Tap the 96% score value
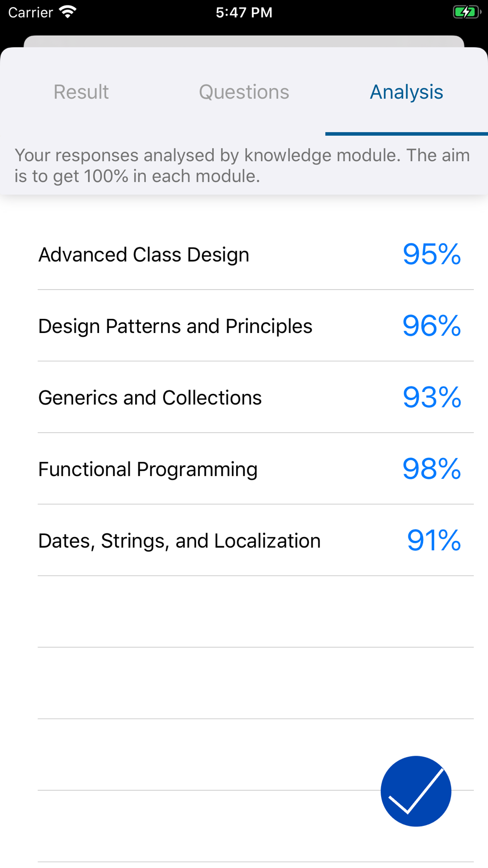Image resolution: width=488 pixels, height=868 pixels. [432, 326]
